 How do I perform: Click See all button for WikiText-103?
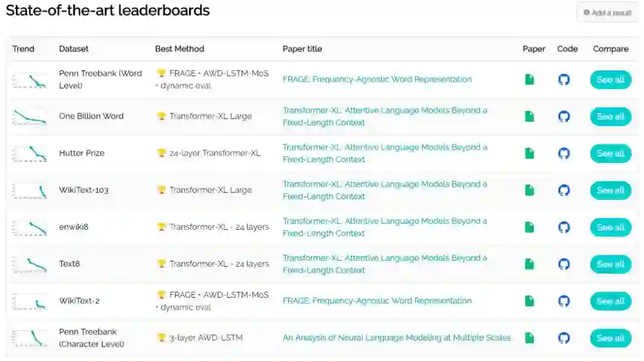(x=611, y=190)
